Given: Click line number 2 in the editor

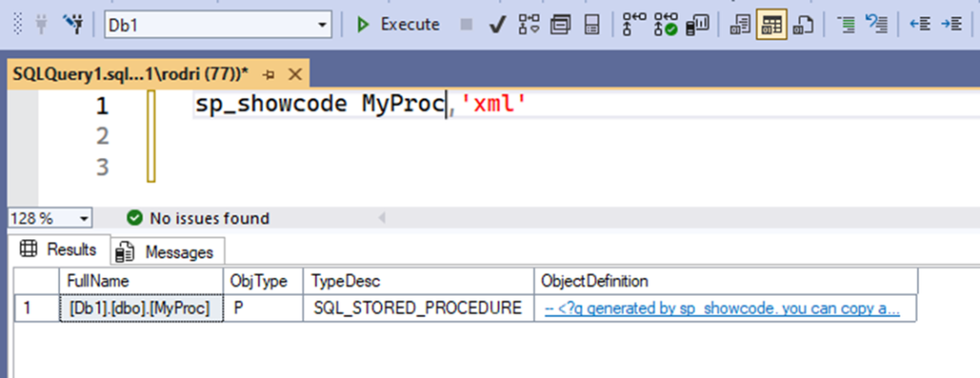Looking at the screenshot, I should pyautogui.click(x=101, y=136).
